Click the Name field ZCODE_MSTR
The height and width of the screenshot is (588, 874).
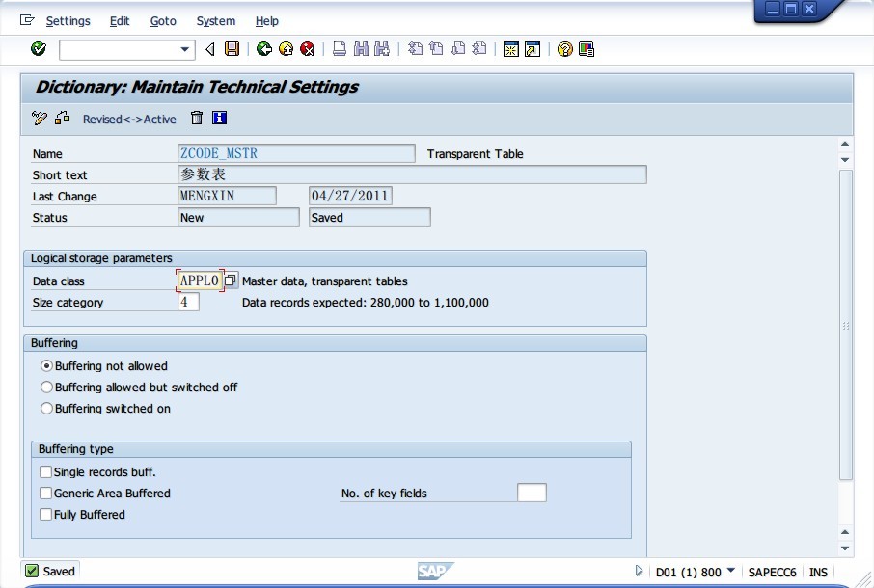296,153
